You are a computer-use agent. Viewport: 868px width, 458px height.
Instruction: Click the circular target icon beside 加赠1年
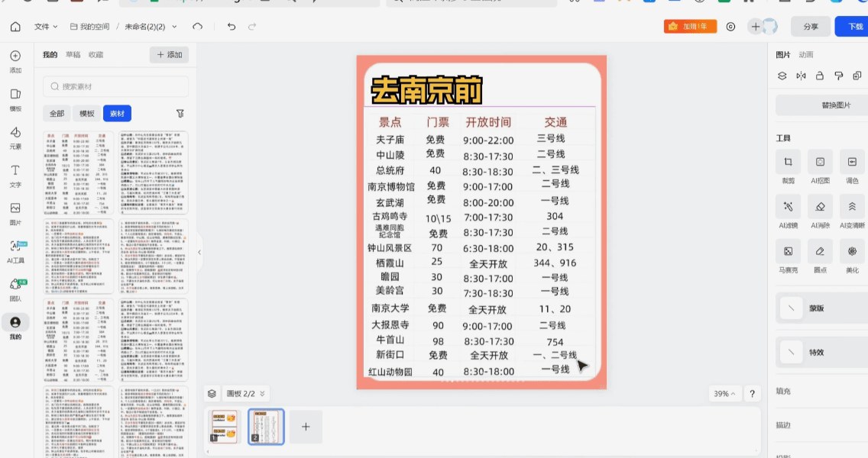pos(730,27)
